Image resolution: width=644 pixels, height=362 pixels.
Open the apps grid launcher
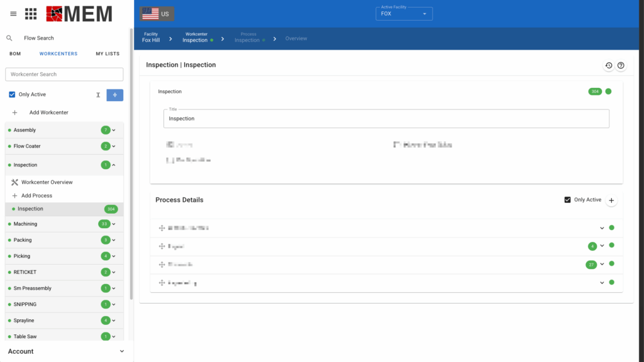(x=31, y=13)
